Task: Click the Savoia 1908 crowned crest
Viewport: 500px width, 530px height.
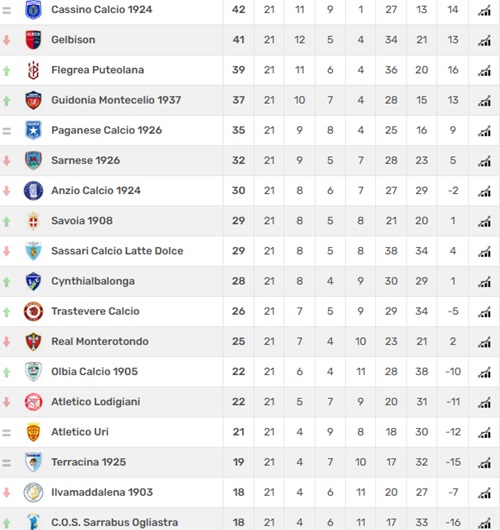Action: pos(33,221)
